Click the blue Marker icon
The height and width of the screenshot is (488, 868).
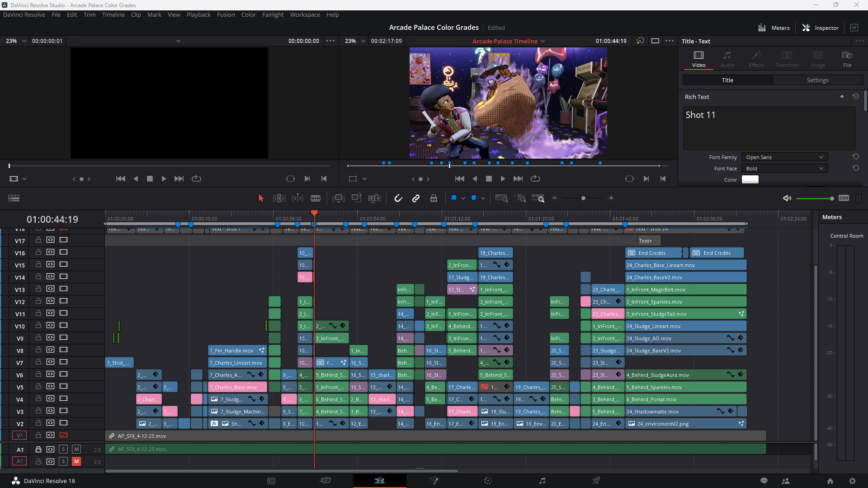474,198
